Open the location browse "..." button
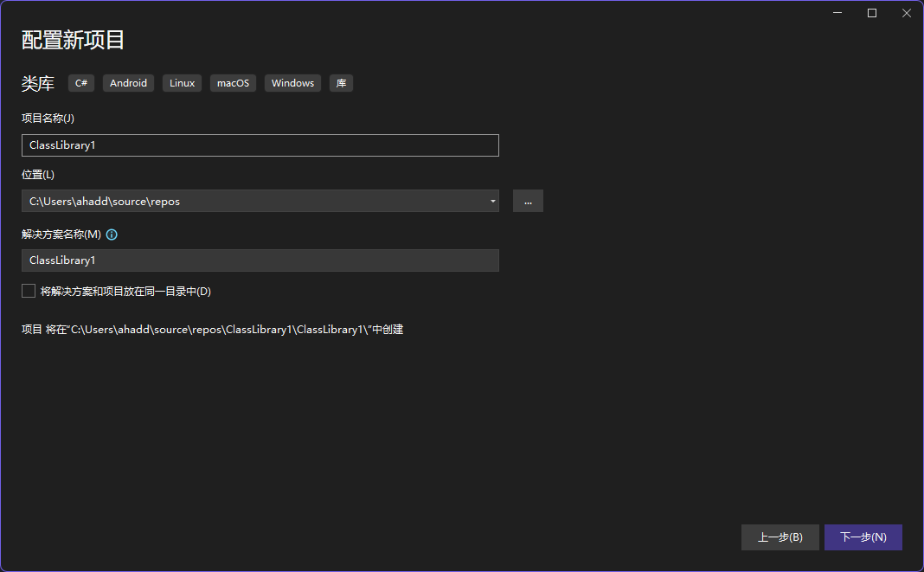 click(x=528, y=201)
